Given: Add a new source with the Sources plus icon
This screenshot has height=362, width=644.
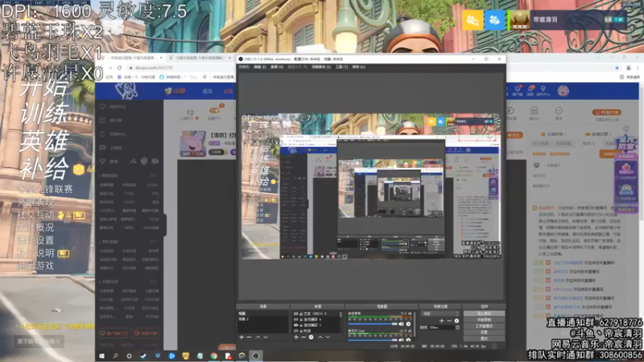Looking at the screenshot, I should pos(296,337).
